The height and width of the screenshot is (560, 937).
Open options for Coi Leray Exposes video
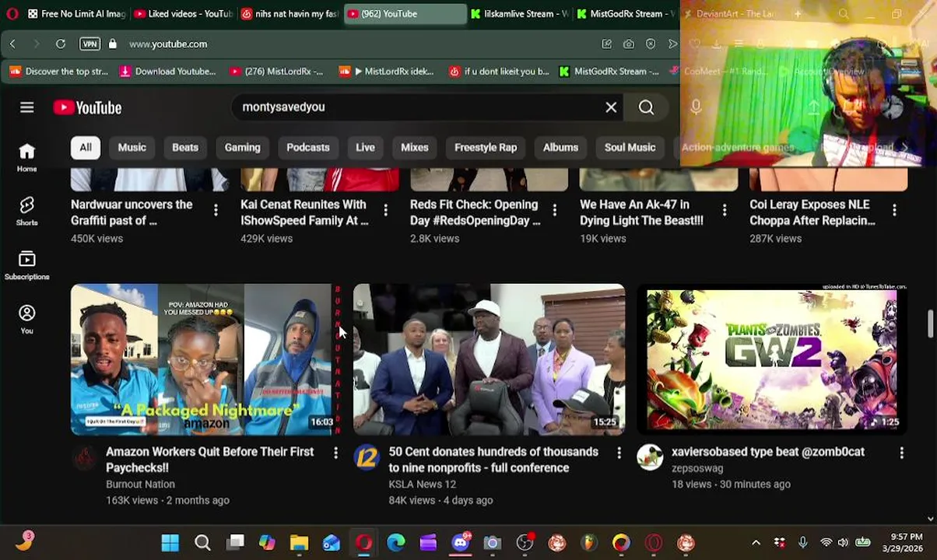coord(894,210)
